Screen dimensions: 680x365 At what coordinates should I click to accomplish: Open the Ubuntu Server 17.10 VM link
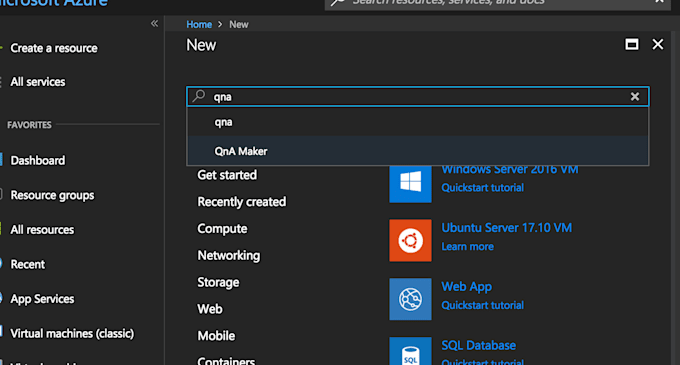click(x=507, y=228)
